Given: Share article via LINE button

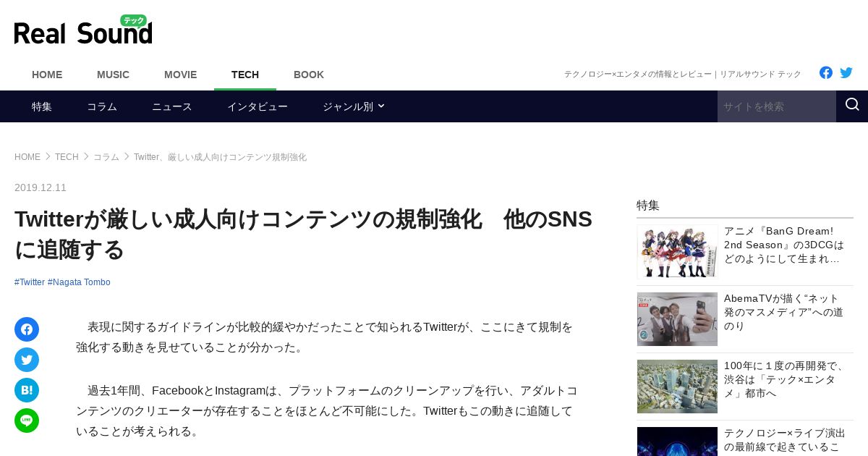Looking at the screenshot, I should (27, 421).
